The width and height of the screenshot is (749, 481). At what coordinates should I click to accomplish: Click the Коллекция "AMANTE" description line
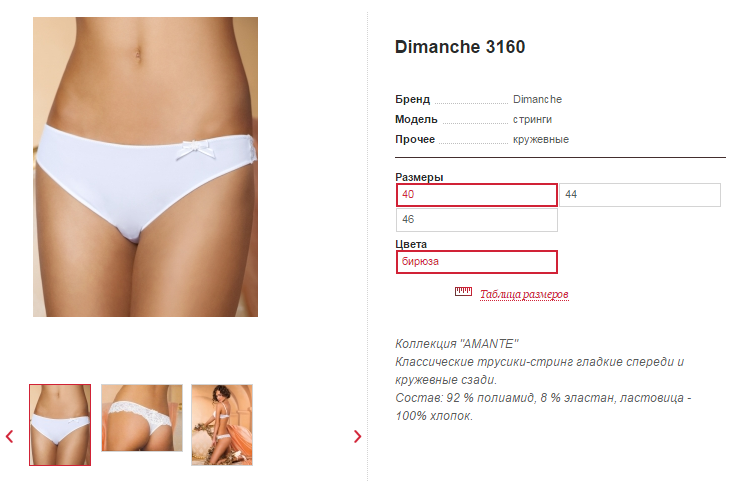457,344
